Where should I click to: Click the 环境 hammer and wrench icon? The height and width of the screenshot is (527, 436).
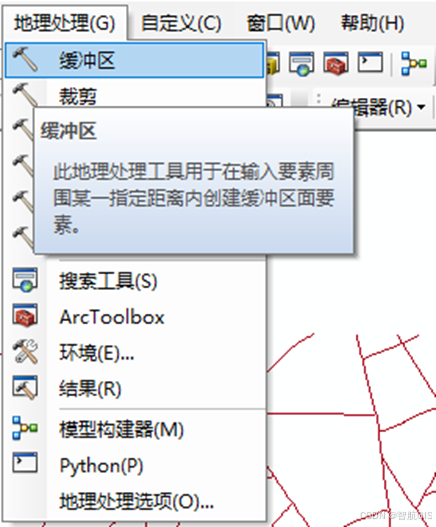tap(25, 351)
